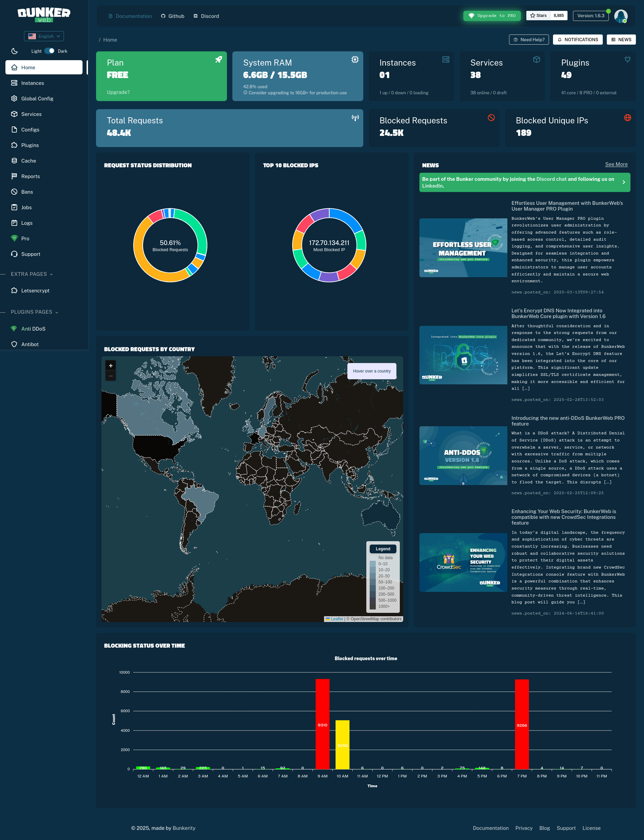Open Plugins in the sidebar
Viewport: 644px width, 840px height.
point(44,145)
